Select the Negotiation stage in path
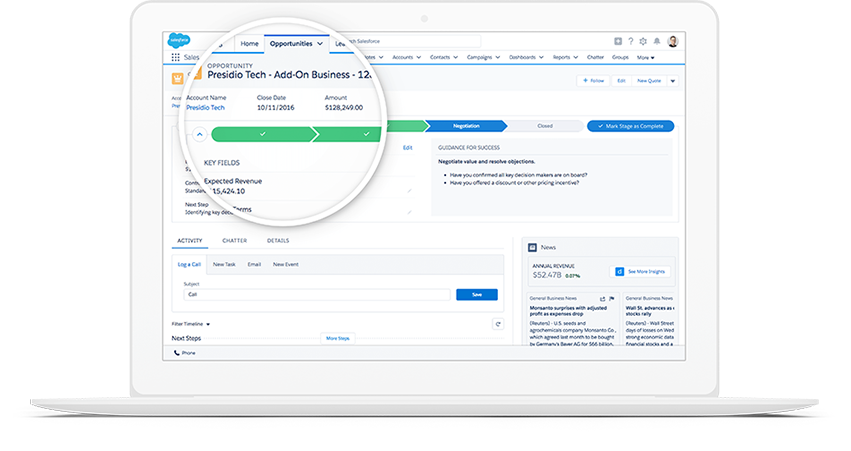Screen dimensions: 851x451 click(466, 126)
